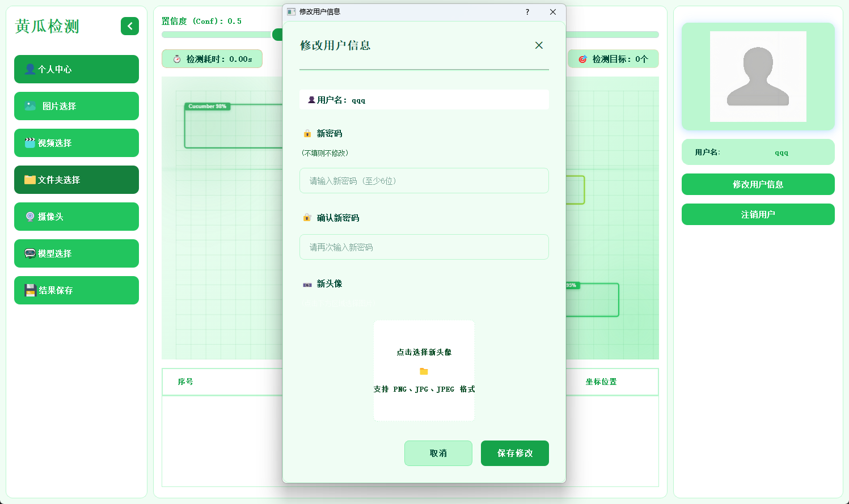
Task: Click the 修改用户信息 dialog heading
Action: [x=335, y=45]
